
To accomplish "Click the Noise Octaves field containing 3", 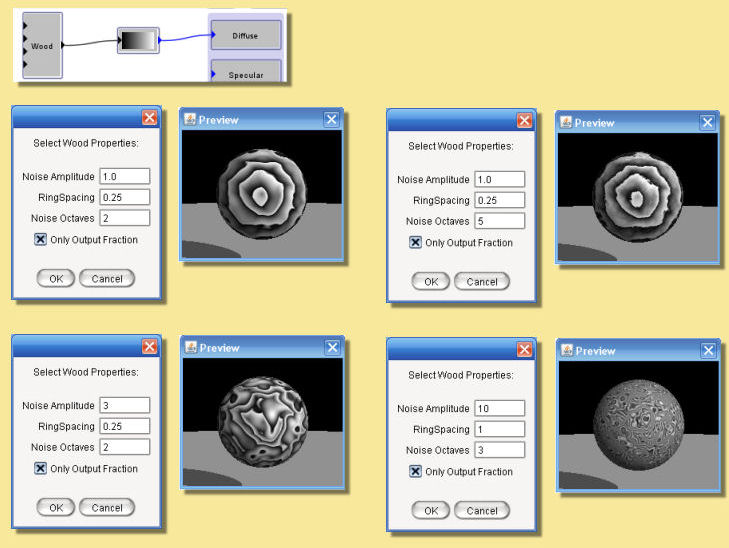I will (x=500, y=450).
